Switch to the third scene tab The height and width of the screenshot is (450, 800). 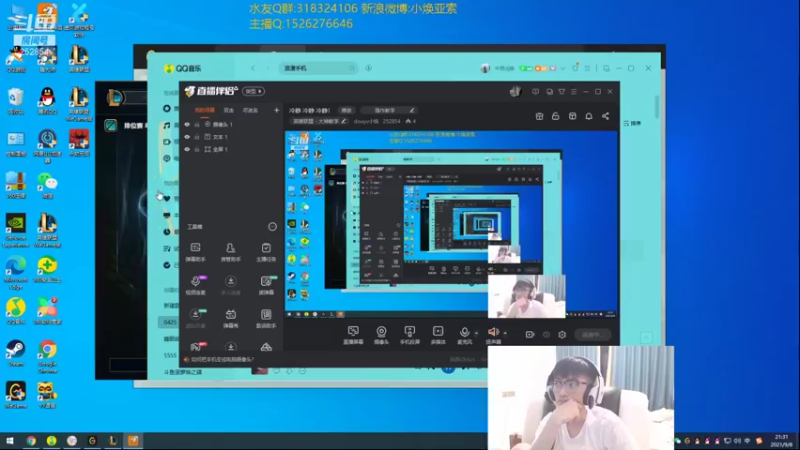(x=250, y=110)
